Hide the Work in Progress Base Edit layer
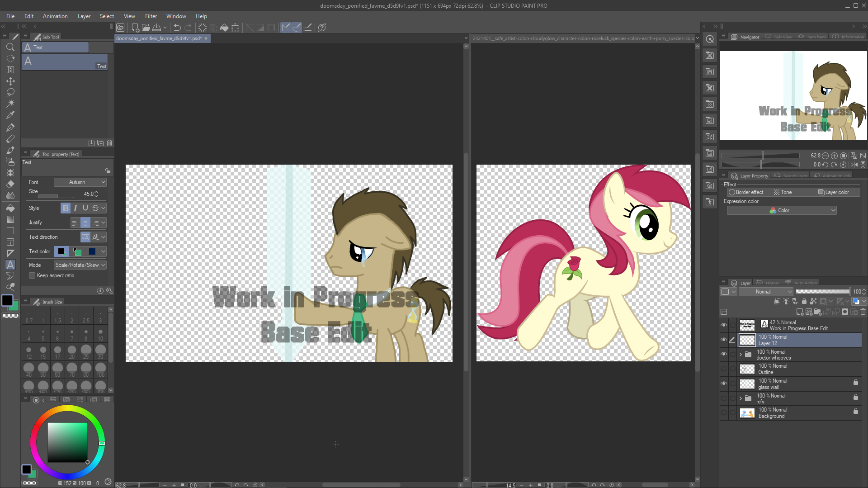The height and width of the screenshot is (488, 868). [724, 325]
